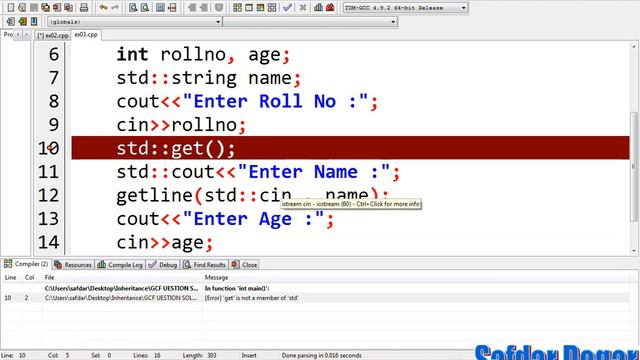
Task: Switch to the Debug bottom tab
Action: pyautogui.click(x=163, y=265)
